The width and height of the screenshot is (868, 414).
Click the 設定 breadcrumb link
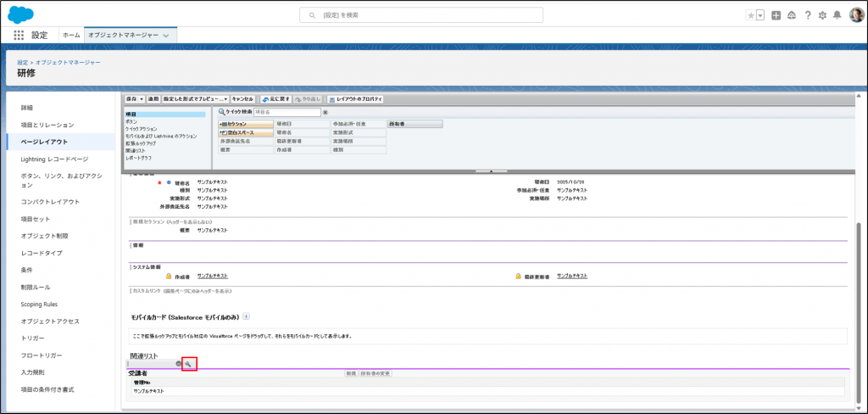pyautogui.click(x=22, y=63)
